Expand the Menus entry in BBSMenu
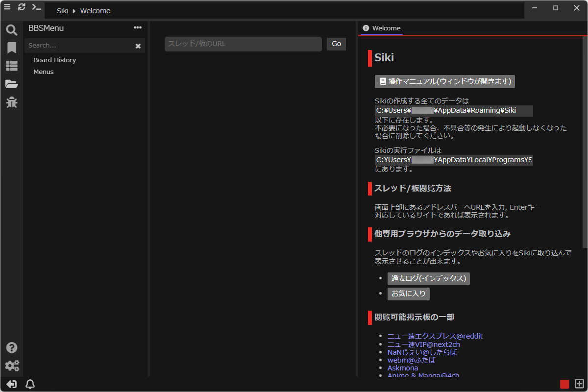588x392 pixels. point(43,72)
